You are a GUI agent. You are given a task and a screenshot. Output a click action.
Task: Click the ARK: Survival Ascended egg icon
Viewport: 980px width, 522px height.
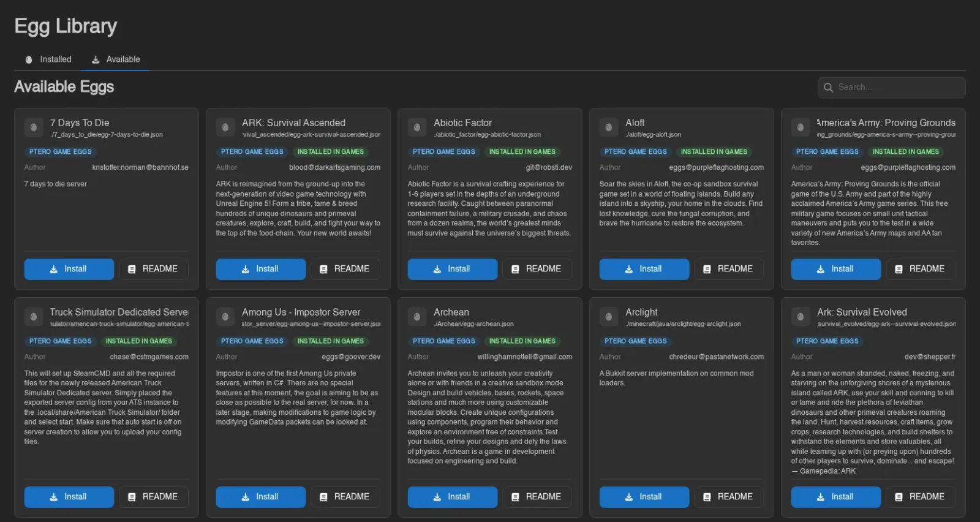click(225, 127)
